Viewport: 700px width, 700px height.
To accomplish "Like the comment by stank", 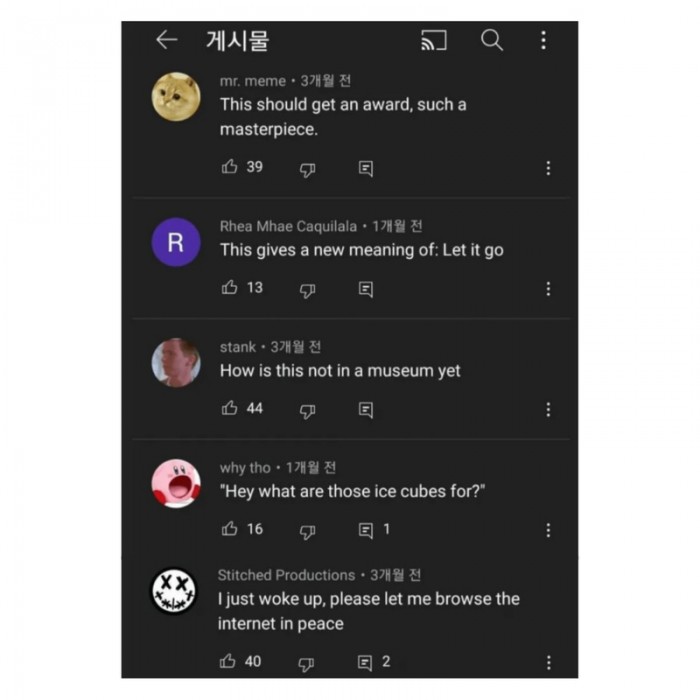I will [x=230, y=408].
